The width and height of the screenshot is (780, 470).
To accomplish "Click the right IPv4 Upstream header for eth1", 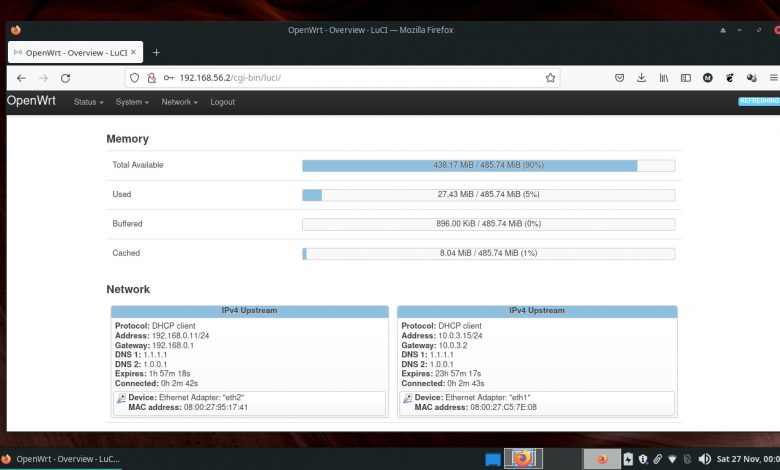I will [537, 311].
